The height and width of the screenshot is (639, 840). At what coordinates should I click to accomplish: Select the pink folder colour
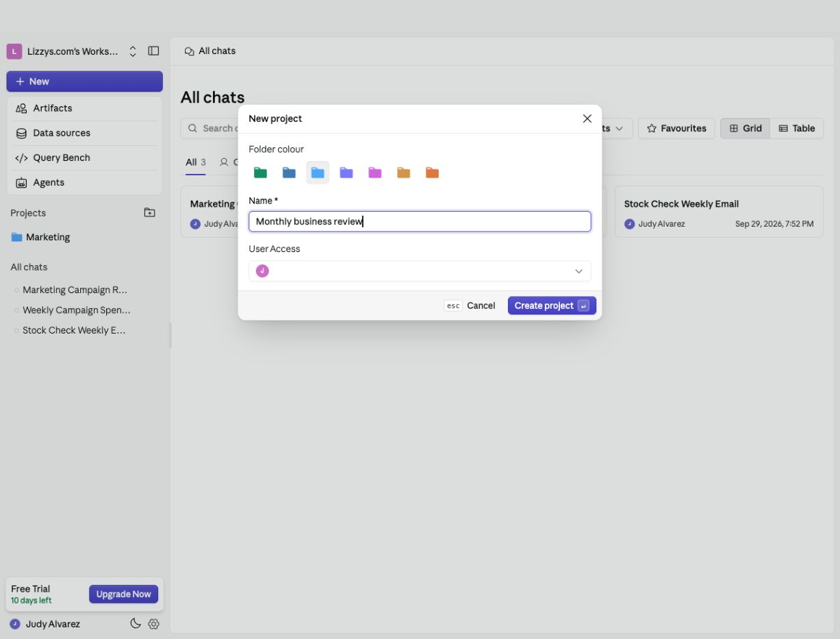374,173
